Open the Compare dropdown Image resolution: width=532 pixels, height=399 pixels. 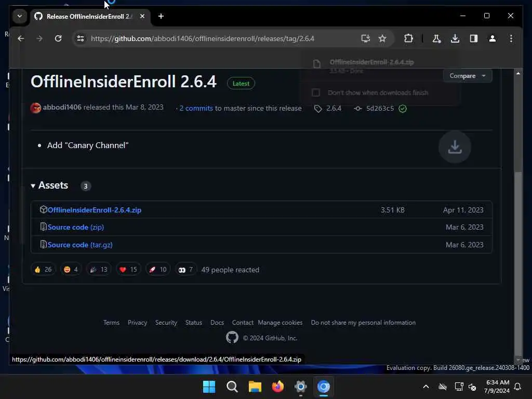[x=467, y=76]
